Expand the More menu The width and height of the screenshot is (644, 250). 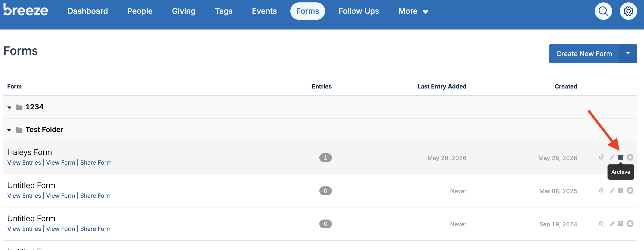(x=413, y=11)
